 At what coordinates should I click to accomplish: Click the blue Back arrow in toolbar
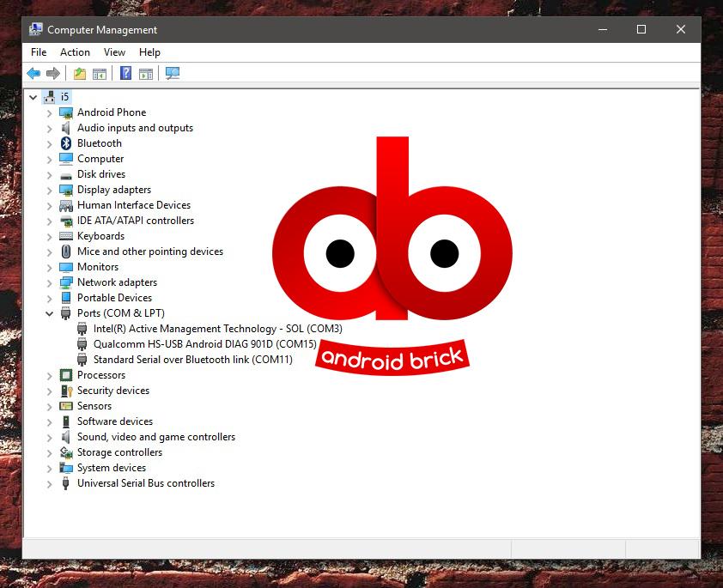coord(33,74)
